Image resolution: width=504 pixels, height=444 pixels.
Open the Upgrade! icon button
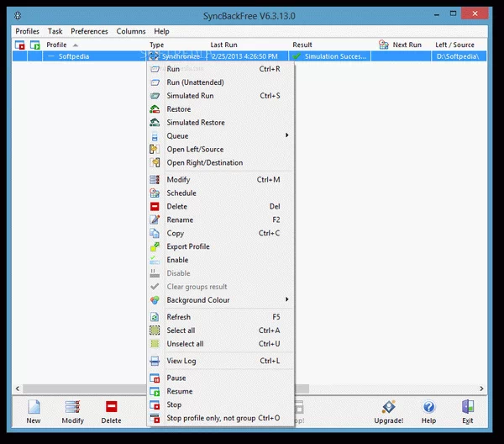(388, 411)
